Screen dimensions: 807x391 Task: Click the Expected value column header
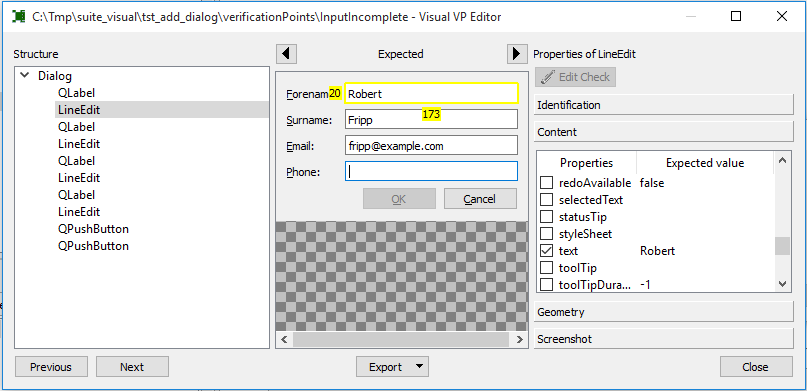[x=705, y=163]
